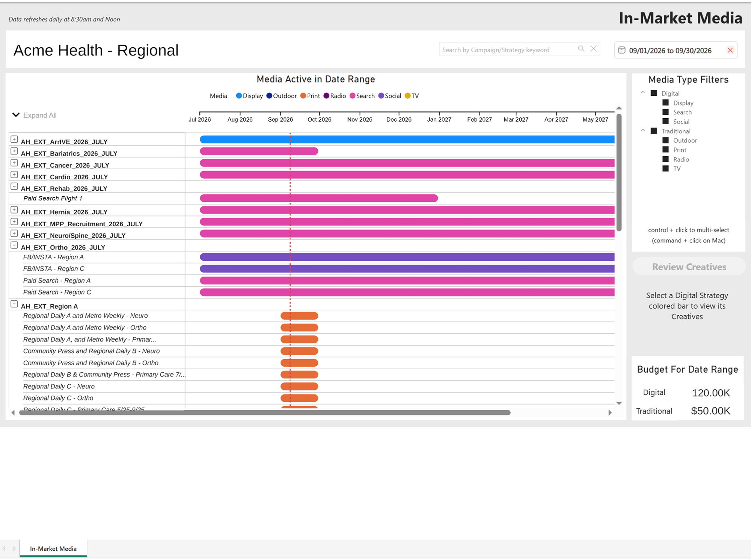Collapse AH_EXT_Region A campaign row
The width and height of the screenshot is (751, 560).
tap(14, 304)
